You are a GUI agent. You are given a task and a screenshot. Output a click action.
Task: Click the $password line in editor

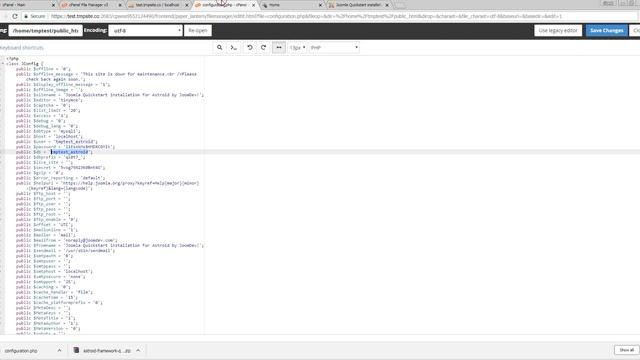[65, 147]
